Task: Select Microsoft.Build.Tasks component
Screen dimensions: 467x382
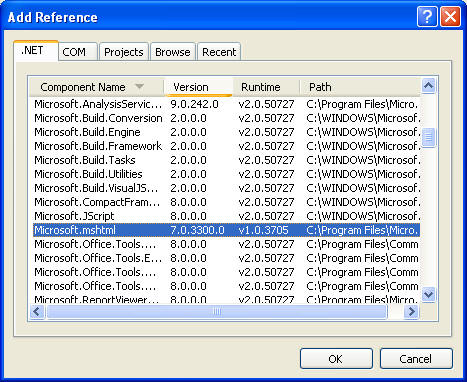Action: (226, 160)
